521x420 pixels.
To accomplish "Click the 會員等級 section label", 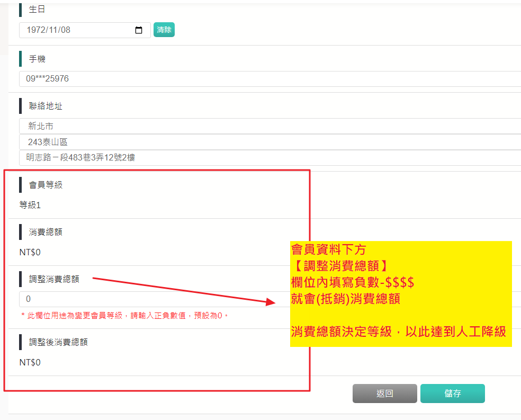I will tap(46, 185).
